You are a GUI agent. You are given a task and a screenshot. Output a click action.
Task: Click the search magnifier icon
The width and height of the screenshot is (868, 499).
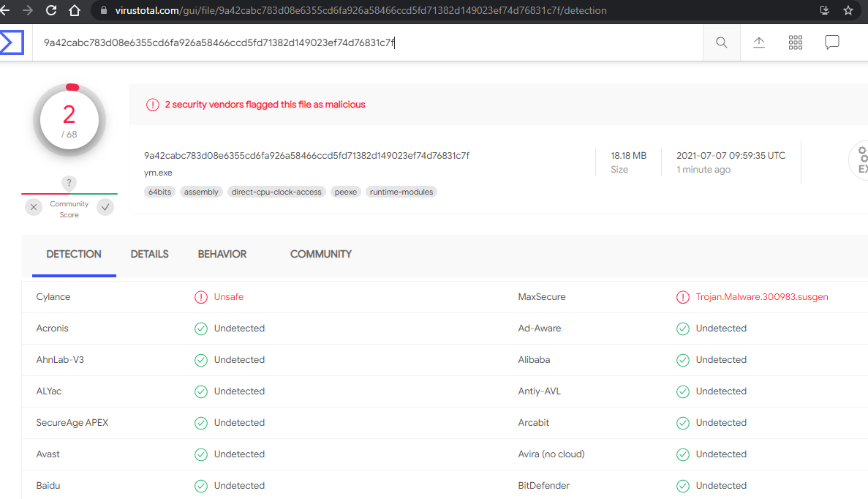coord(721,42)
